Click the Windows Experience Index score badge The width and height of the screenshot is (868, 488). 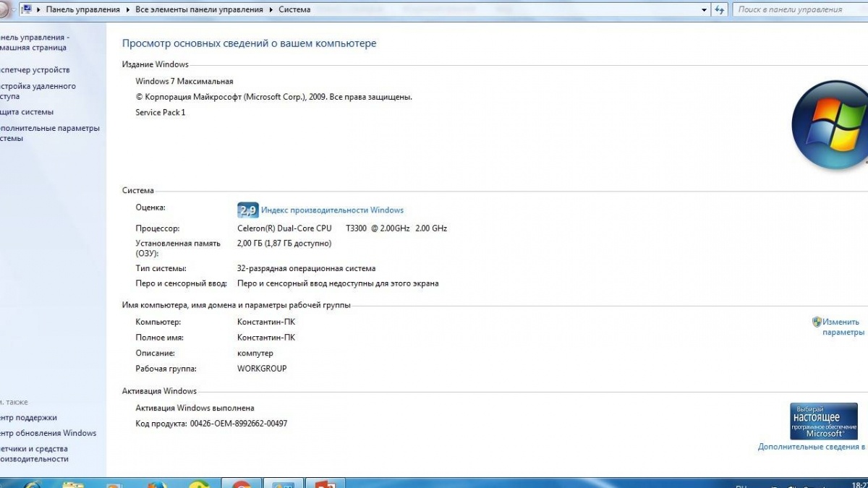247,210
